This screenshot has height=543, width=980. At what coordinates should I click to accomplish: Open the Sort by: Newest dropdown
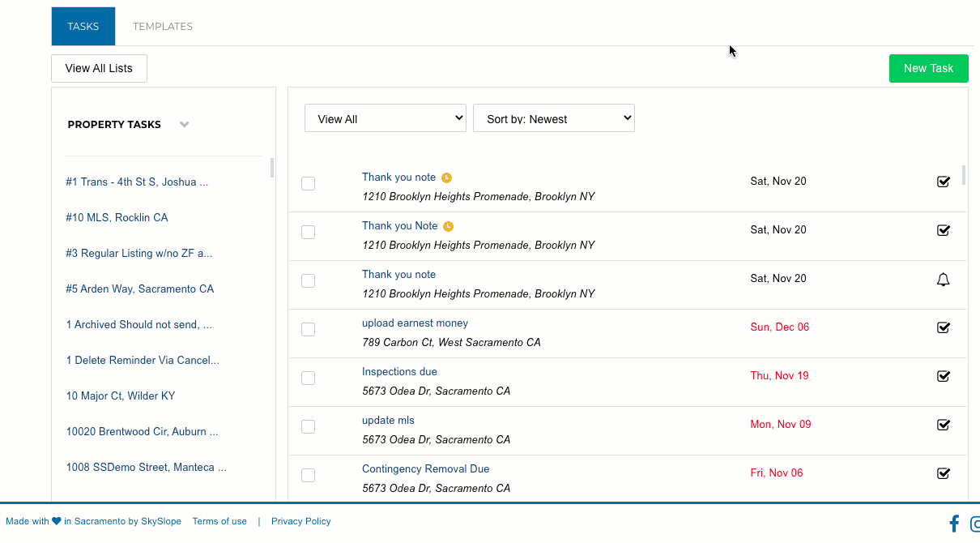[554, 118]
